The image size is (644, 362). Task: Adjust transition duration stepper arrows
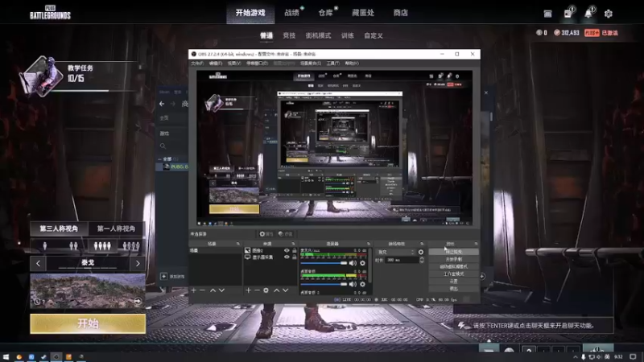pyautogui.click(x=421, y=260)
